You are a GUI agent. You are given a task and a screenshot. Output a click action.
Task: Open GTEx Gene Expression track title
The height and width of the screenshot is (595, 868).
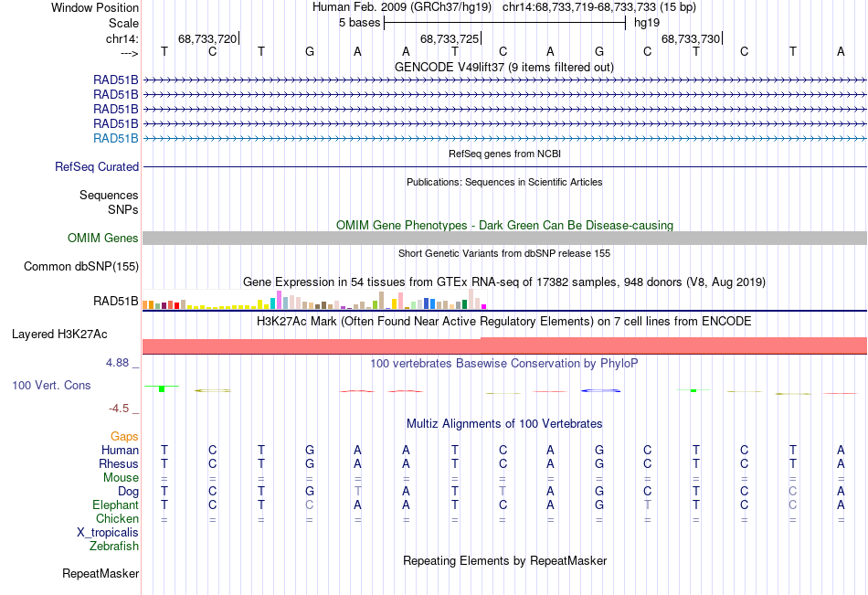[504, 282]
